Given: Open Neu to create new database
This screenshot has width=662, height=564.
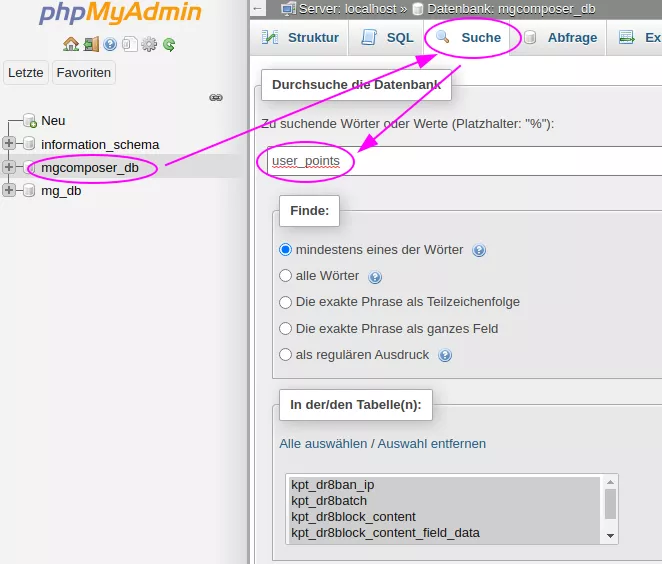Looking at the screenshot, I should tap(53, 121).
